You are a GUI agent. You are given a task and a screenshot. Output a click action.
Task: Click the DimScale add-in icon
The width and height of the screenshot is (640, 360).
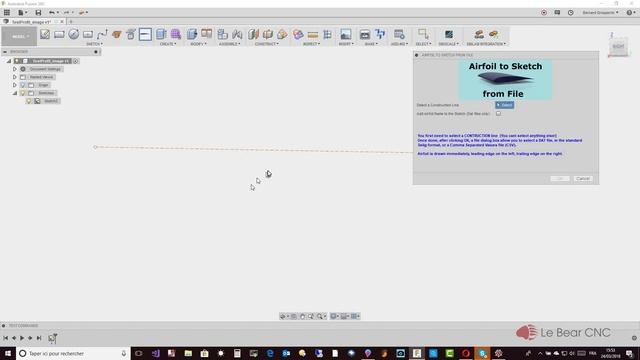[449, 34]
